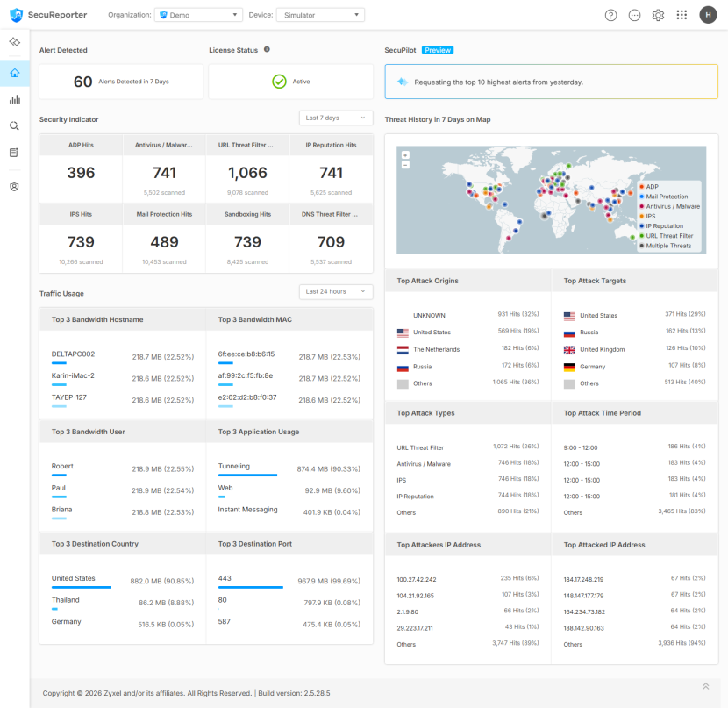Viewport: 728px width, 708px height.
Task: Click the user avatar H icon
Action: pos(708,15)
